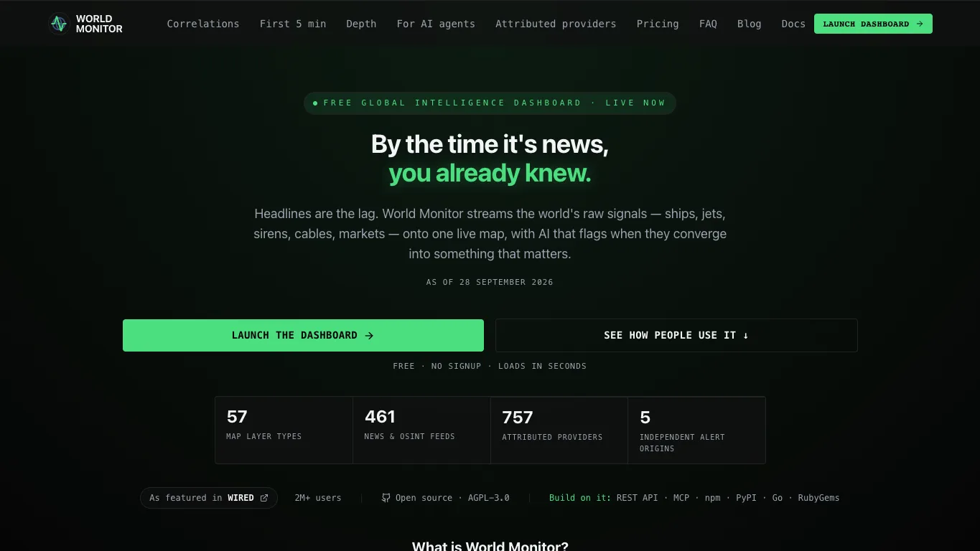Open Attributed providers nav link
Viewport: 980px width, 551px height.
coord(556,24)
